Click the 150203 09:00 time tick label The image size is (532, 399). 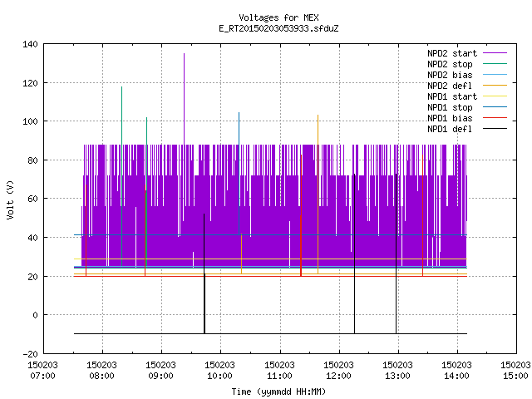click(x=160, y=371)
